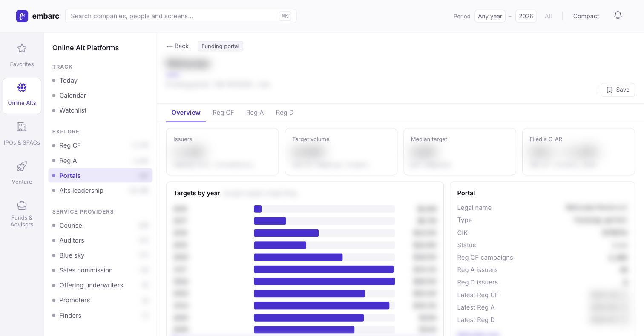Click 'CIK' row label

(x=462, y=233)
